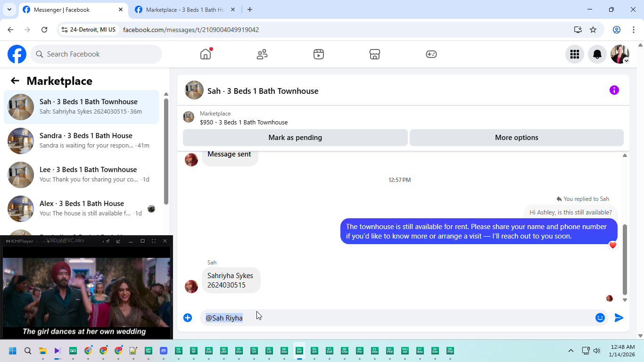Screen dimensions: 644x362
Task: Open the Video (Reels) icon
Action: tap(319, 54)
